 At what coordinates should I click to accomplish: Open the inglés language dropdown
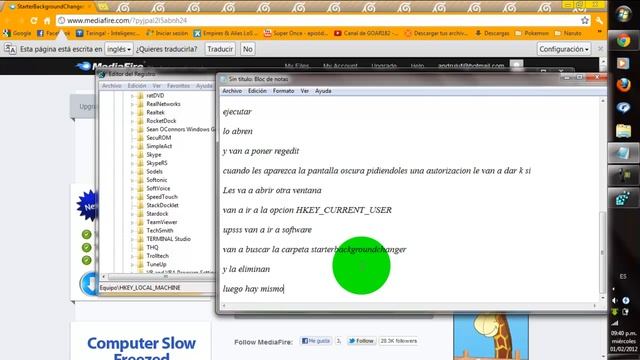tap(119, 49)
